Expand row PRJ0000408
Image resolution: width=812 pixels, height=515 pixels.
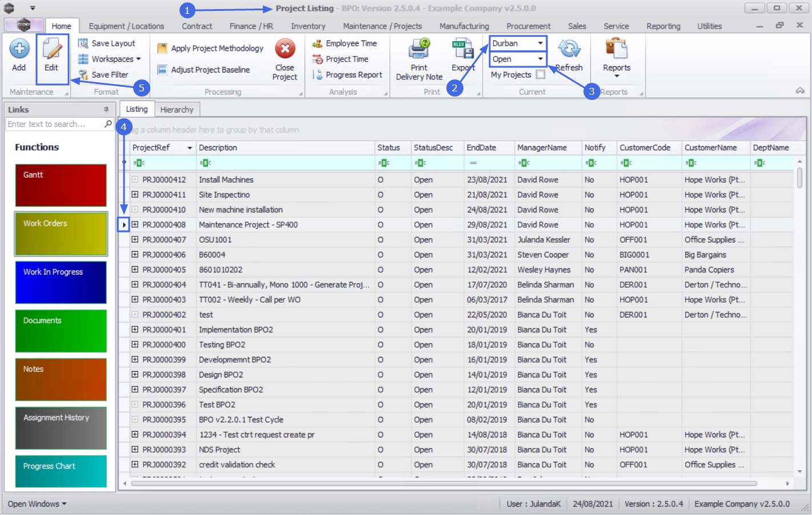pyautogui.click(x=135, y=224)
